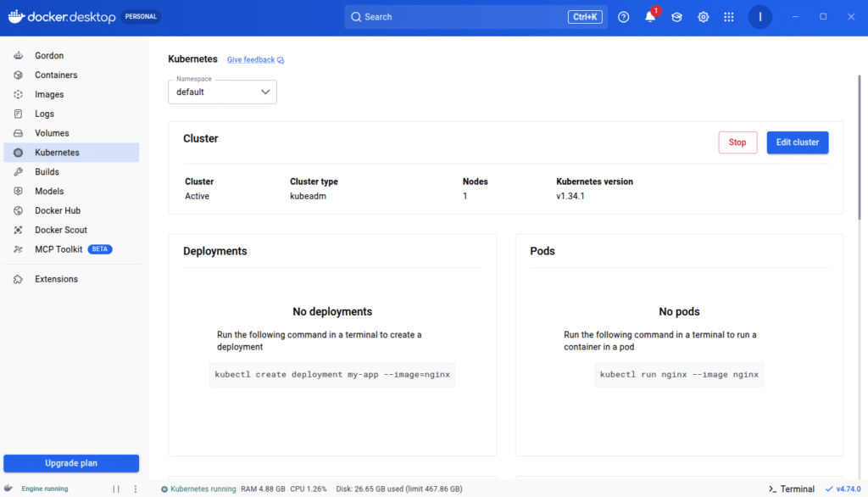The width and height of the screenshot is (868, 497).
Task: Open Give feedback link
Action: [x=251, y=60]
